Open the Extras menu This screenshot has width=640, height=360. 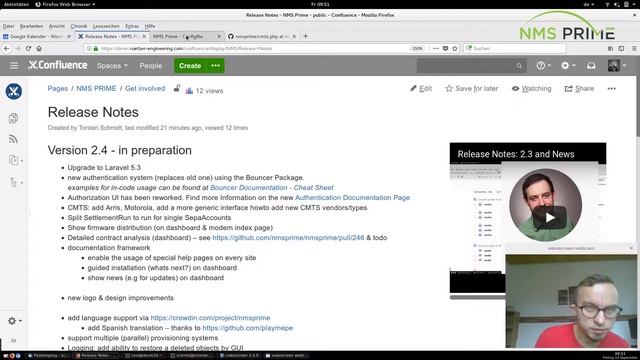point(132,26)
